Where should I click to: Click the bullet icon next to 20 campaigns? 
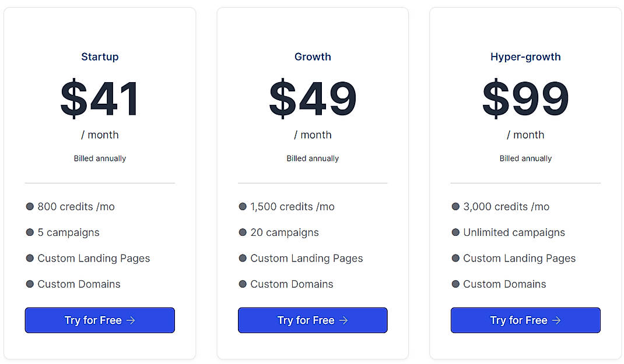[x=243, y=232]
